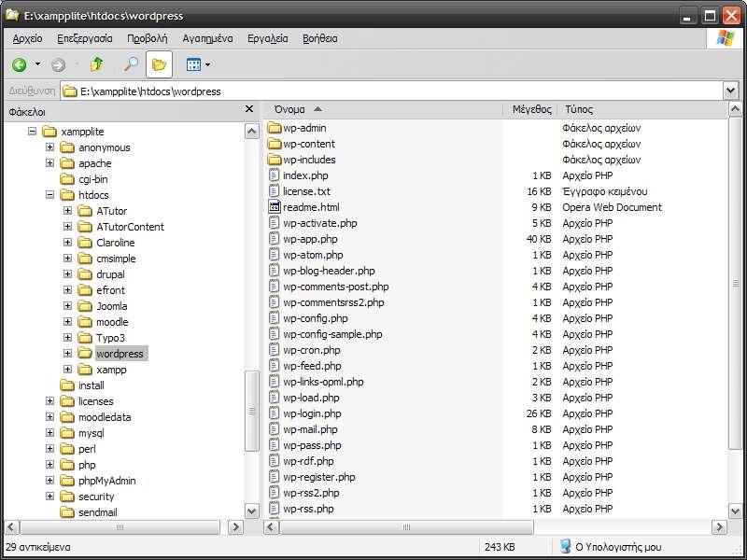This screenshot has height=560, width=747.
Task: Open the Επεξεργασία menu
Action: [85, 38]
